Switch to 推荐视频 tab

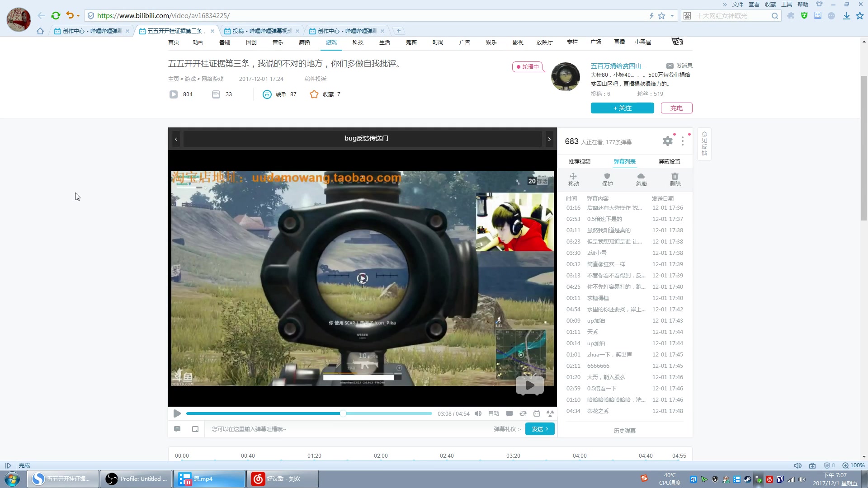coord(580,161)
